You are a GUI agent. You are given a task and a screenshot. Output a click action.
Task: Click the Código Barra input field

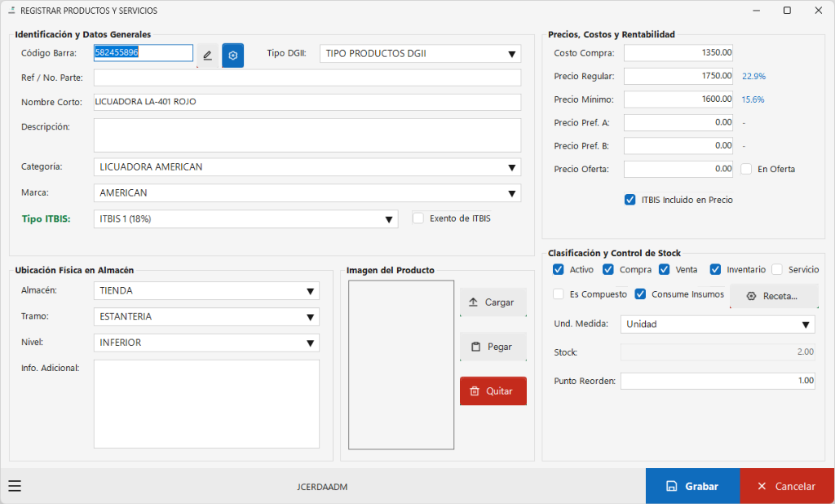click(144, 53)
